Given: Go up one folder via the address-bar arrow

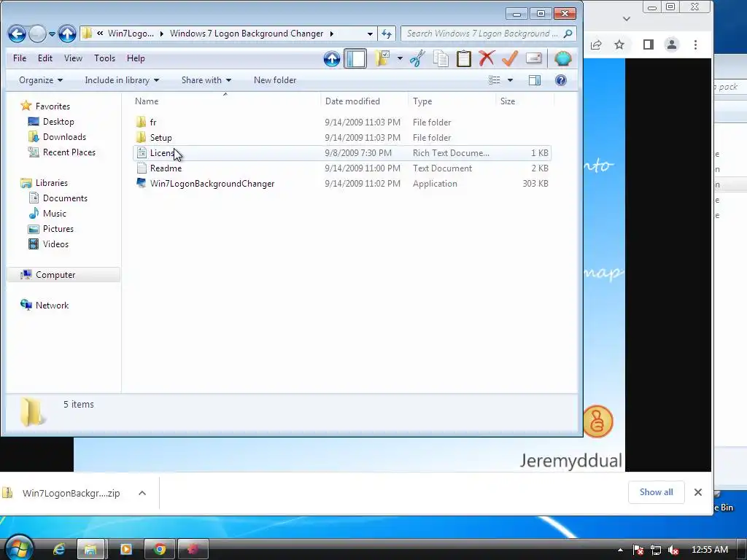Looking at the screenshot, I should point(67,34).
